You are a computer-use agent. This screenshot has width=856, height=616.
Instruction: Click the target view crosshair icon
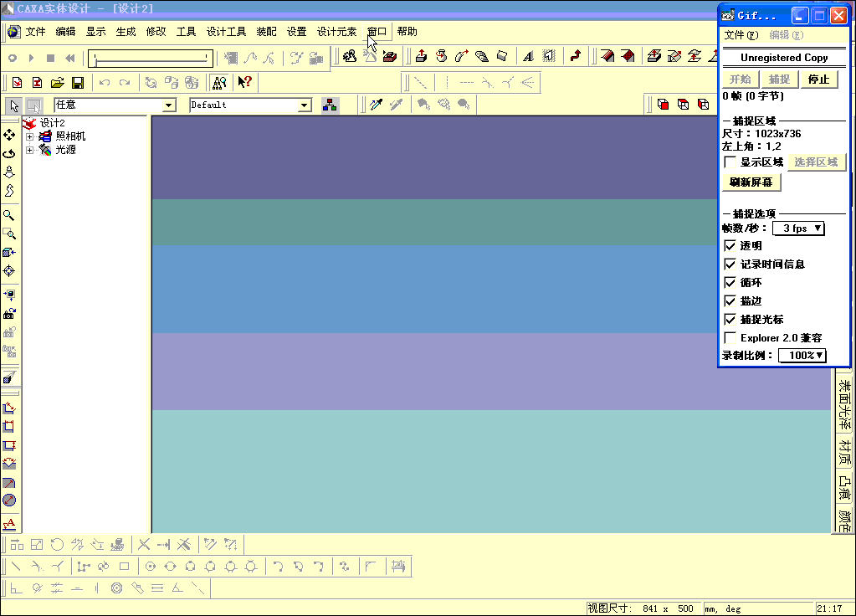click(x=9, y=271)
